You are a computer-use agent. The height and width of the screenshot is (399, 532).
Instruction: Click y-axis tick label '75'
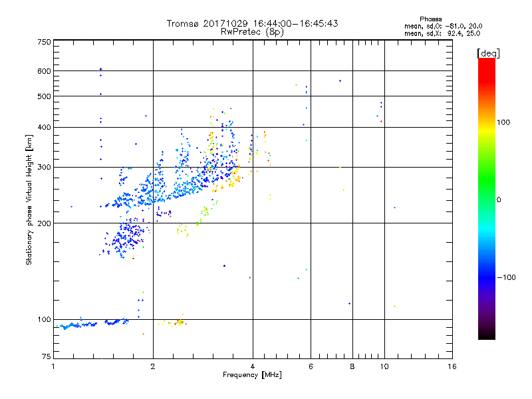47,356
